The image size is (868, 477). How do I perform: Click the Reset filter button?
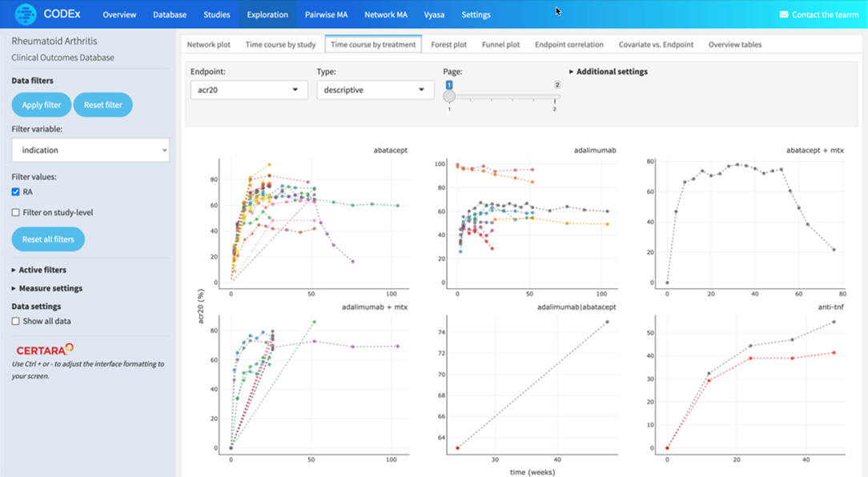pyautogui.click(x=103, y=105)
